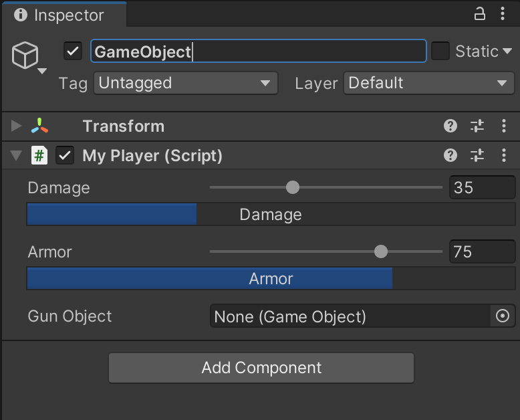This screenshot has width=520, height=420.
Task: Click Gun Object picker circle icon
Action: pyautogui.click(x=503, y=316)
